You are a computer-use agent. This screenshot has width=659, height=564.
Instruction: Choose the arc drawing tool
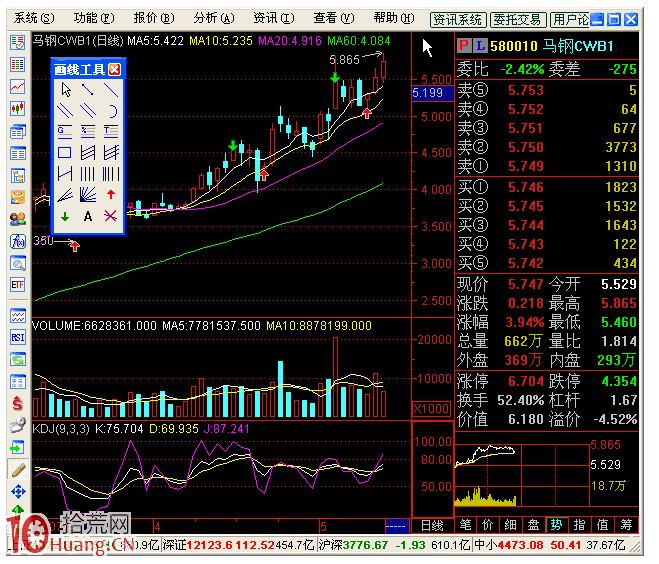pos(111,111)
